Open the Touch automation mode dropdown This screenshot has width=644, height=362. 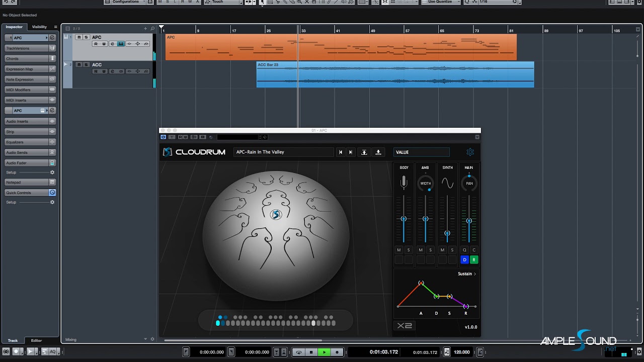[224, 2]
